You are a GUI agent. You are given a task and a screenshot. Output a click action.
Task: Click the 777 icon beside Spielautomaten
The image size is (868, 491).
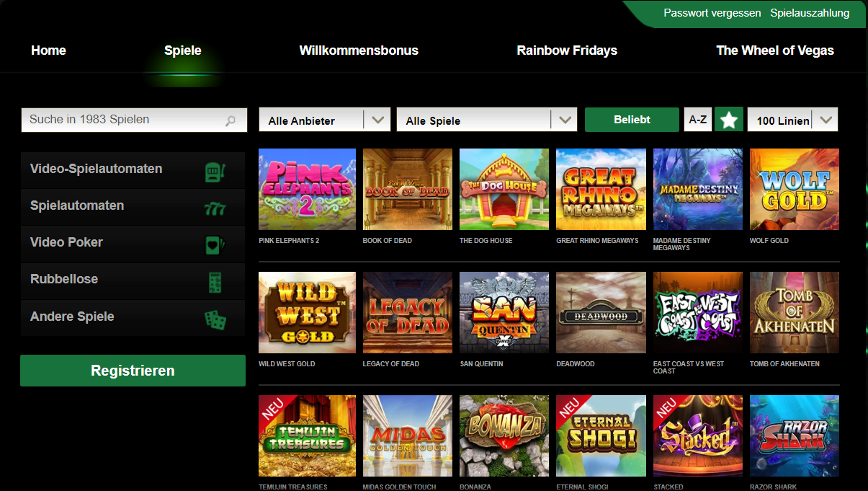pyautogui.click(x=215, y=209)
